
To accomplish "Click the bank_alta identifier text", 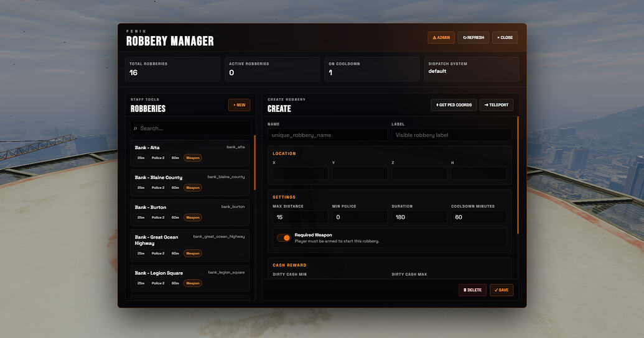I will (x=236, y=147).
